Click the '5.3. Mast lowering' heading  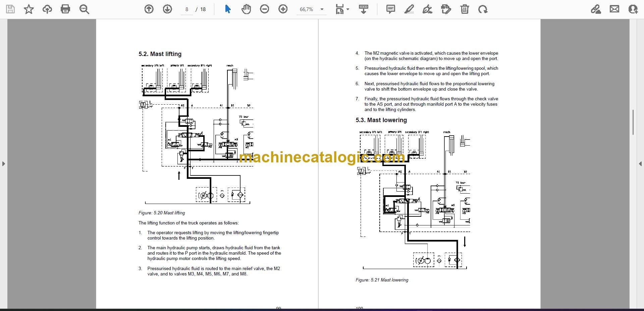tap(381, 120)
